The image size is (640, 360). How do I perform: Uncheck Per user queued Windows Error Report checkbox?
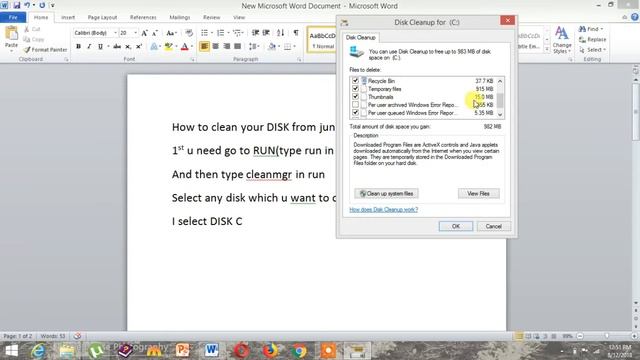coord(356,113)
